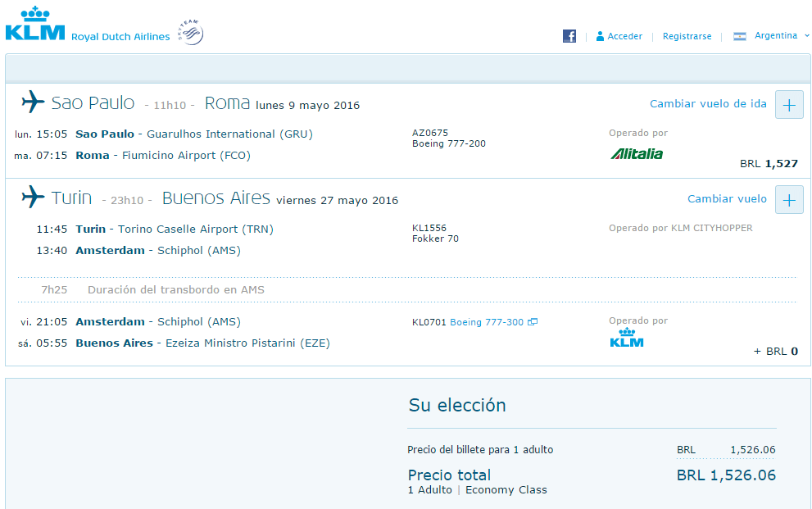Click the SkyTeam alliance emblem
This screenshot has height=509, width=812.
click(x=191, y=32)
